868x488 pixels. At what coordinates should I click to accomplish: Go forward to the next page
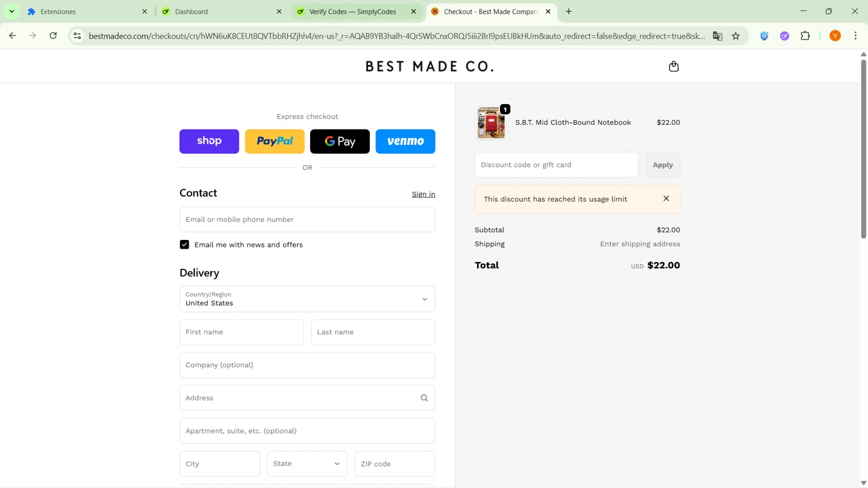coord(33,36)
